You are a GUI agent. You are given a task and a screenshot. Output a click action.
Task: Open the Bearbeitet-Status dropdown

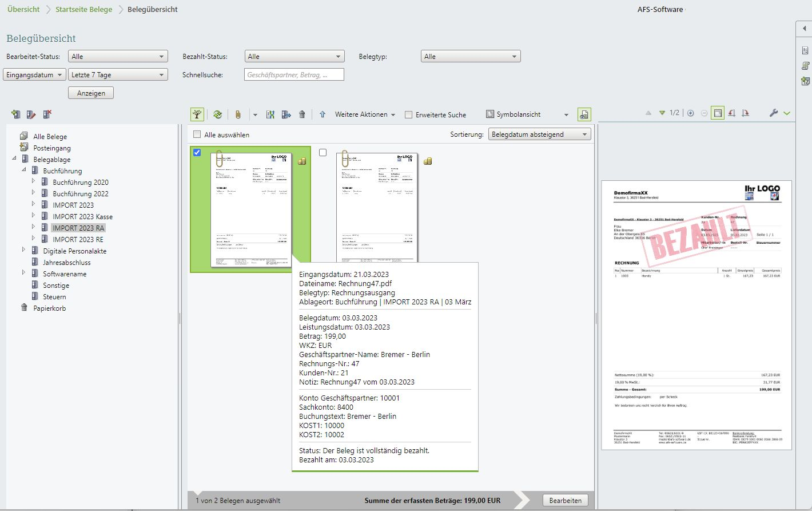point(118,57)
